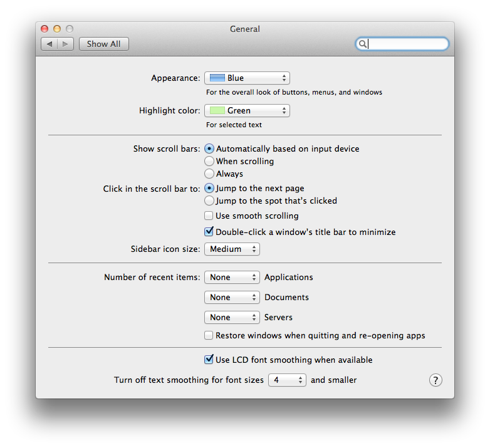
Task: Click the green highlight color swatch
Action: point(217,111)
